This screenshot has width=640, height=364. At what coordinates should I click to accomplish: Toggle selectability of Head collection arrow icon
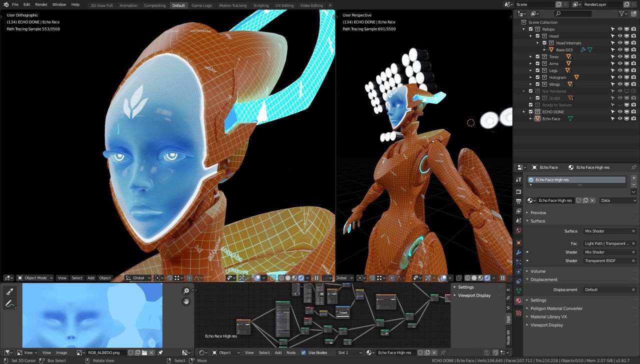pyautogui.click(x=613, y=36)
